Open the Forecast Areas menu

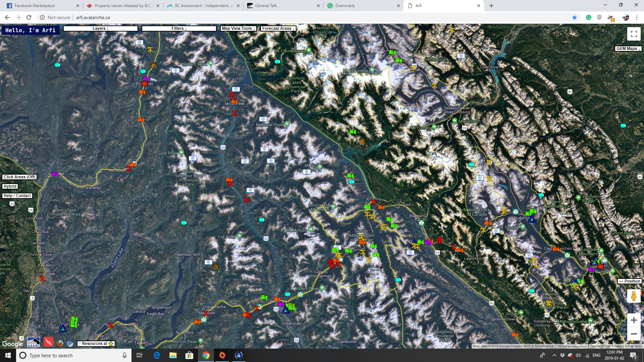pyautogui.click(x=278, y=28)
